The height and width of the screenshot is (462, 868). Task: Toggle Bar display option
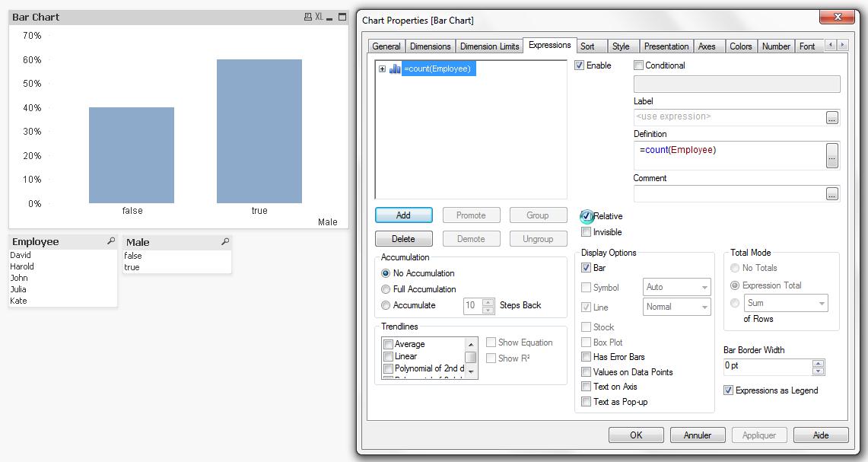587,268
